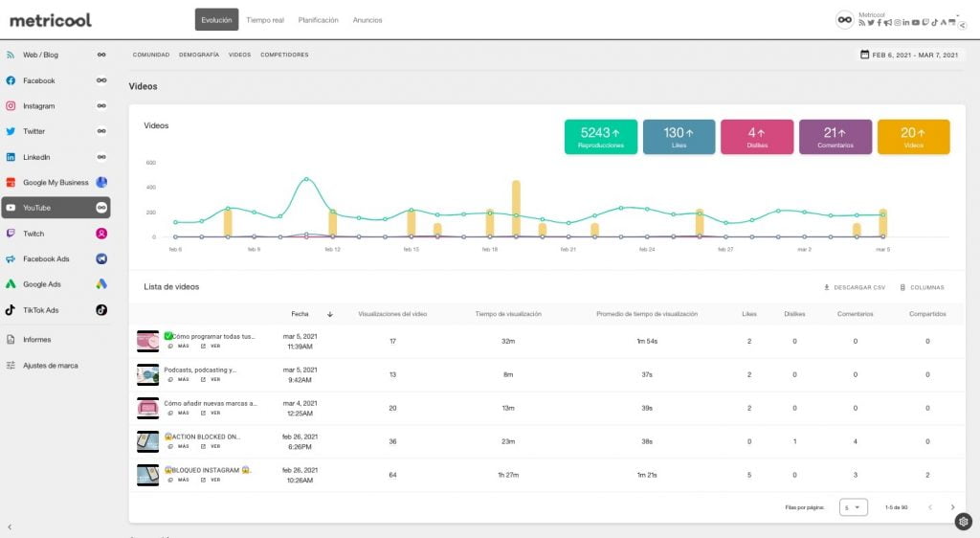Screen dimensions: 980x538
Task: Switch to the Evolución tab
Action: 216,20
